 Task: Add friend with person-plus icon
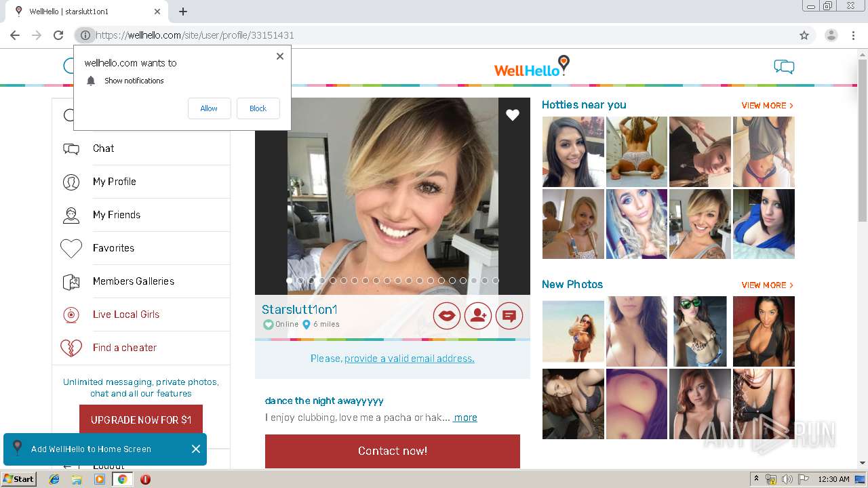click(x=478, y=316)
